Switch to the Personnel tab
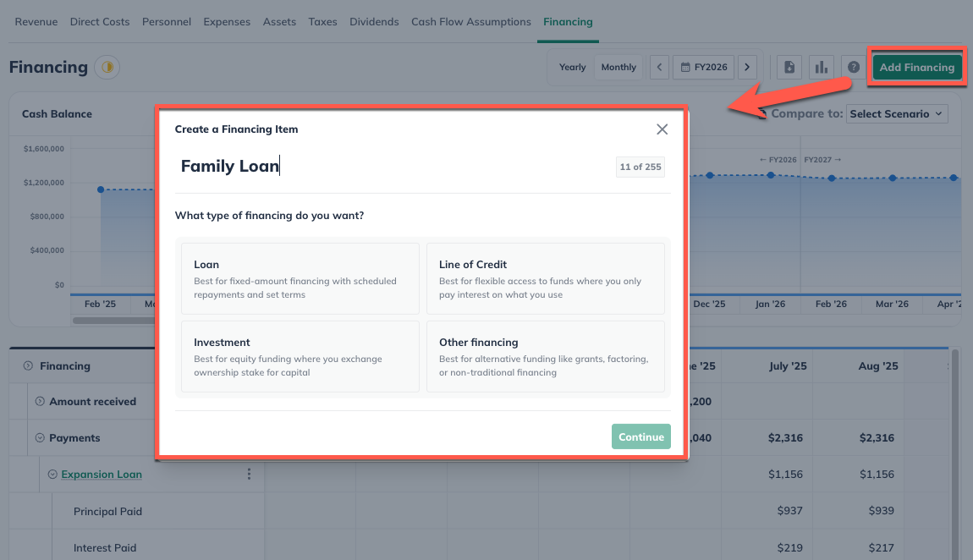Viewport: 973px width, 560px height. 167,22
